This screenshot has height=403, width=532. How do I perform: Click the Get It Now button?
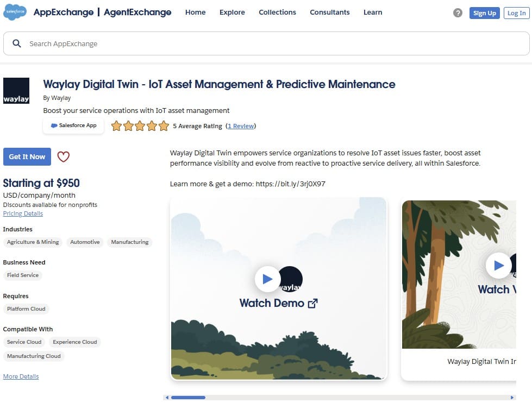tap(27, 157)
